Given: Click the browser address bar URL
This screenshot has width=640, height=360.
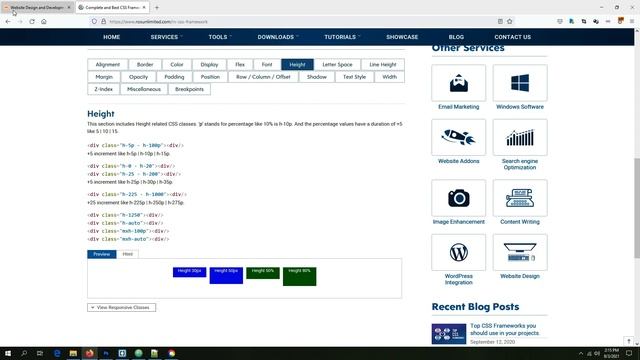Looking at the screenshot, I should (158, 22).
